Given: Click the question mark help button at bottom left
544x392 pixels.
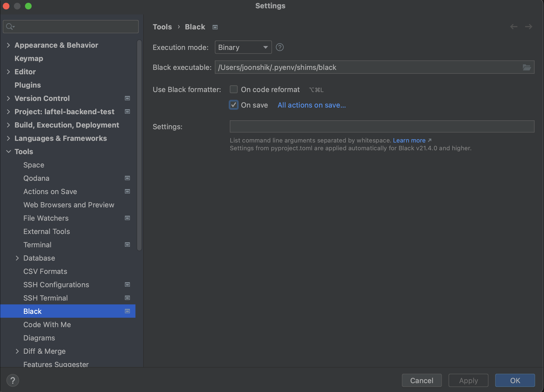Looking at the screenshot, I should pyautogui.click(x=12, y=380).
